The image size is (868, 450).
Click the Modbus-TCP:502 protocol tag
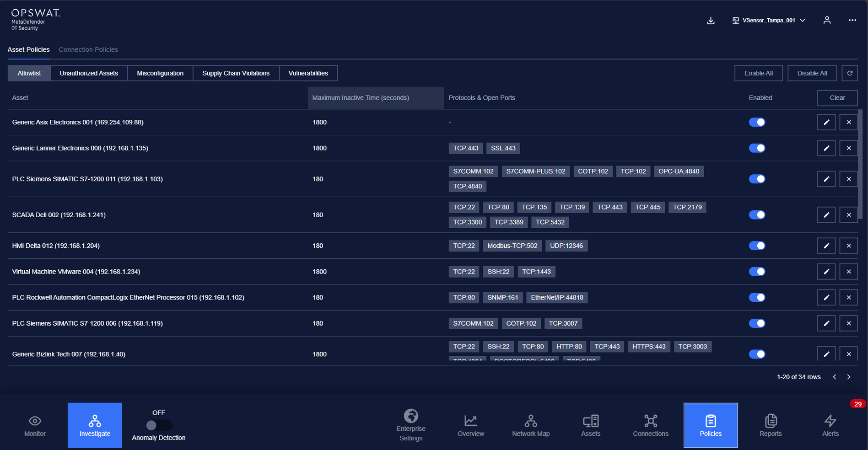coord(512,246)
